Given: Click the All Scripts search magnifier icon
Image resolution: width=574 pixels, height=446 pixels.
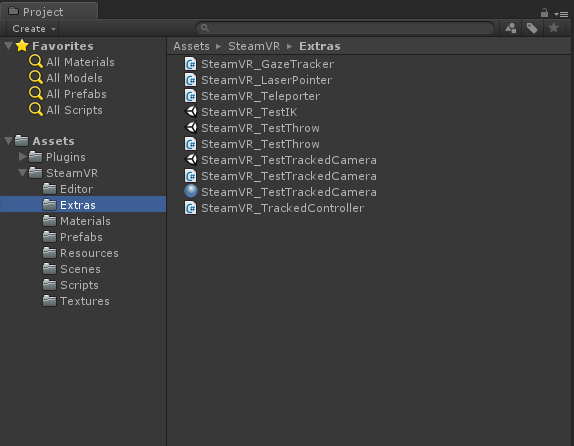Looking at the screenshot, I should pyautogui.click(x=36, y=110).
